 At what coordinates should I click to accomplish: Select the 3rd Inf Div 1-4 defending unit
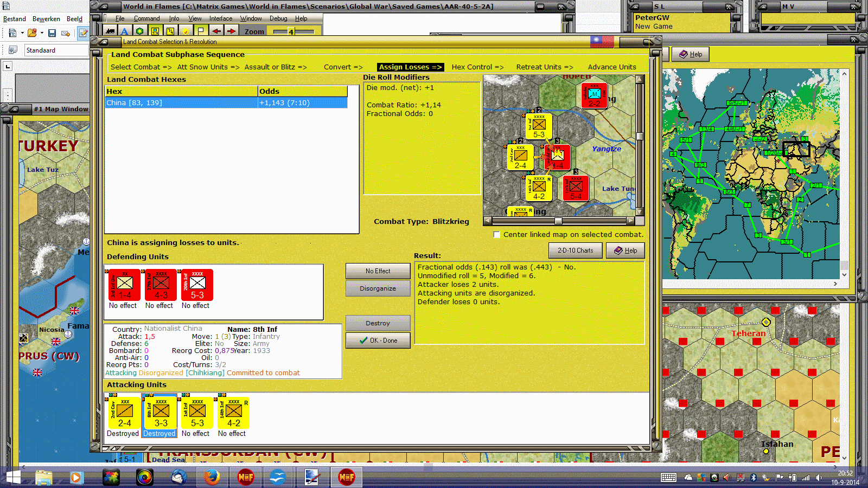pyautogui.click(x=125, y=285)
